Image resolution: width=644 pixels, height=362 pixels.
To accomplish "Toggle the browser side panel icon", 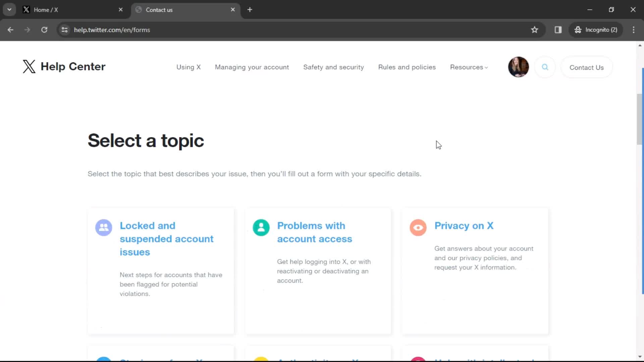I will (558, 30).
